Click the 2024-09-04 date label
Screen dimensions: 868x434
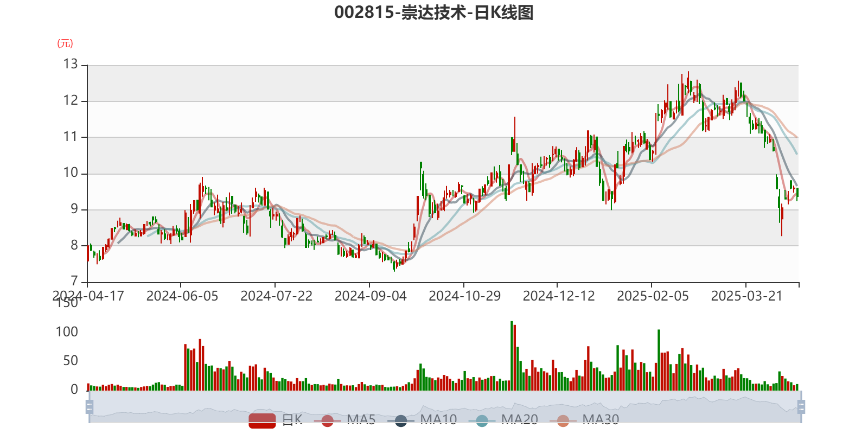(x=371, y=296)
